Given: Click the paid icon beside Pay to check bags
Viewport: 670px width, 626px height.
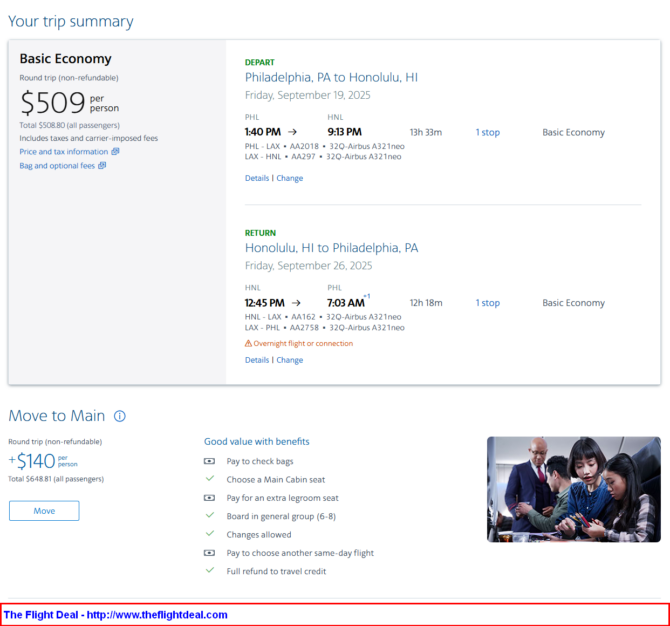Looking at the screenshot, I should point(209,461).
